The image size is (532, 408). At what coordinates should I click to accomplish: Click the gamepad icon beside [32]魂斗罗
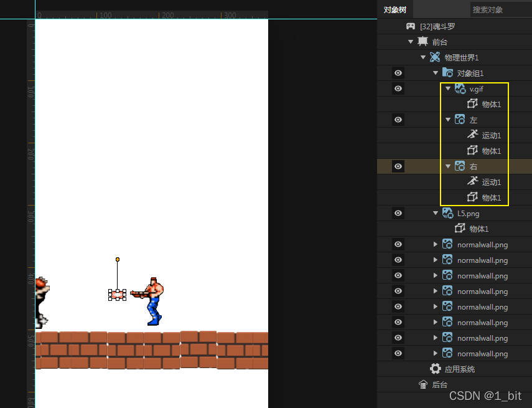coord(411,26)
